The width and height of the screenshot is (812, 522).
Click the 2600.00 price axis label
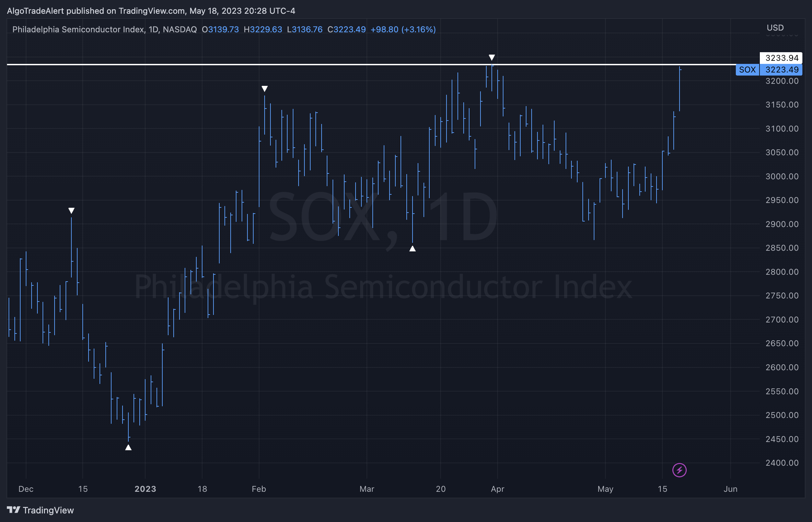click(782, 367)
